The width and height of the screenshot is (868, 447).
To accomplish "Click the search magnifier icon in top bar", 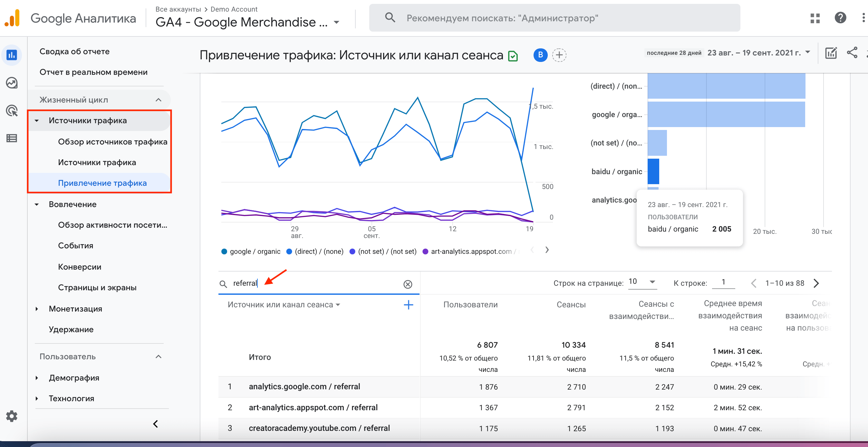I will (x=390, y=17).
